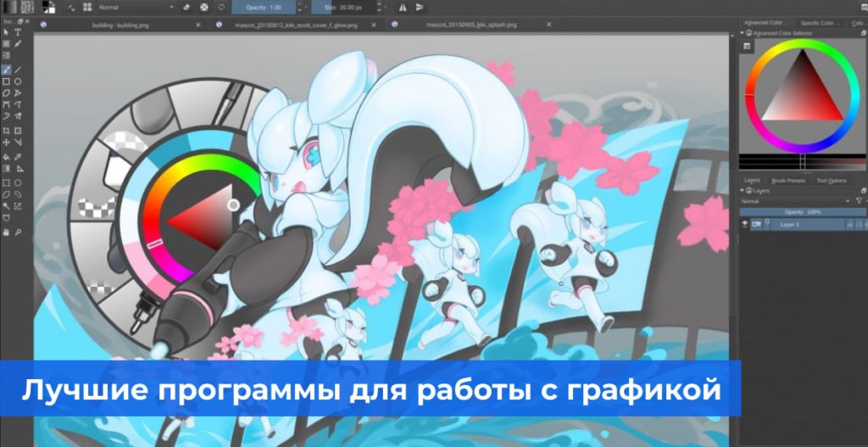Select the Dynamic Brush tool

point(6,115)
